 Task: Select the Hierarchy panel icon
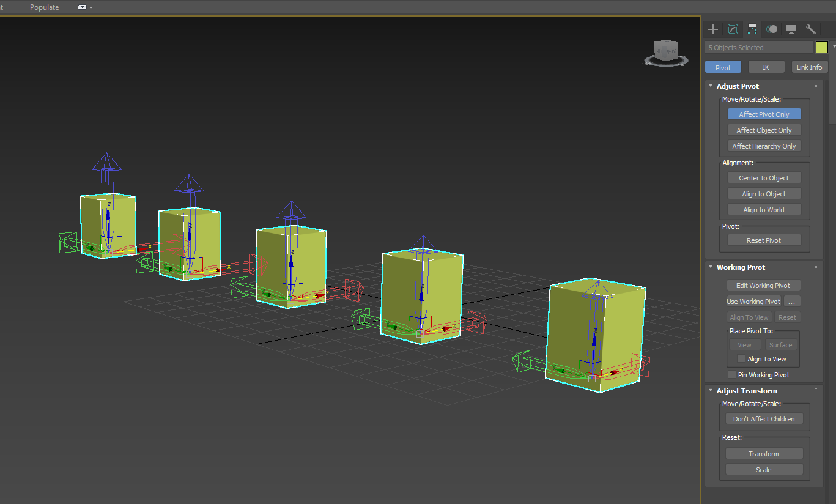click(x=752, y=29)
